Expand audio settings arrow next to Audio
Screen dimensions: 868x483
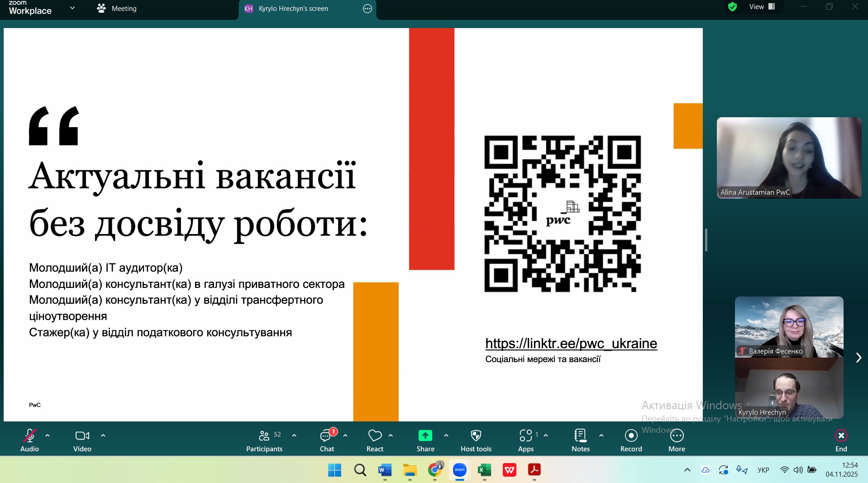[48, 435]
